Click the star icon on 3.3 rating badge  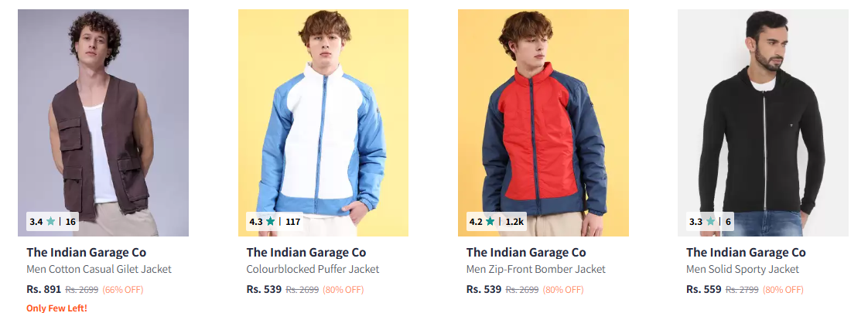click(x=710, y=222)
